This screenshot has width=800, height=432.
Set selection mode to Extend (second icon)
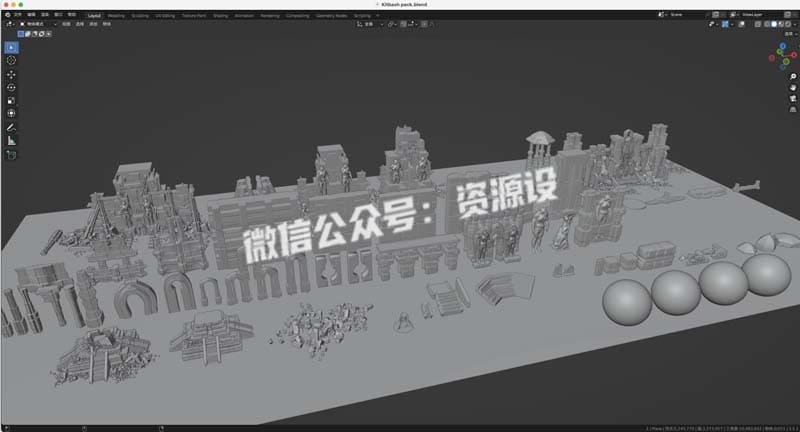28,34
